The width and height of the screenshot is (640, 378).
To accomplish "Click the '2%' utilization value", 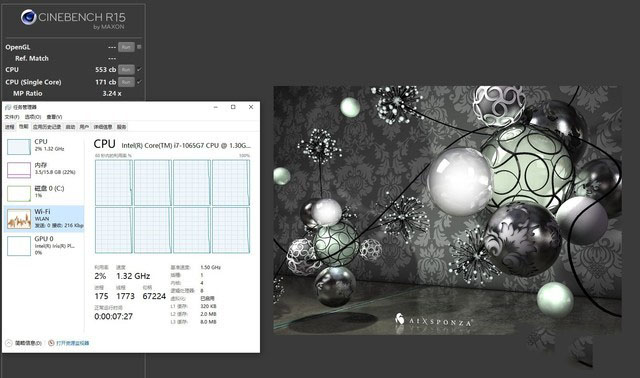I will tap(100, 276).
